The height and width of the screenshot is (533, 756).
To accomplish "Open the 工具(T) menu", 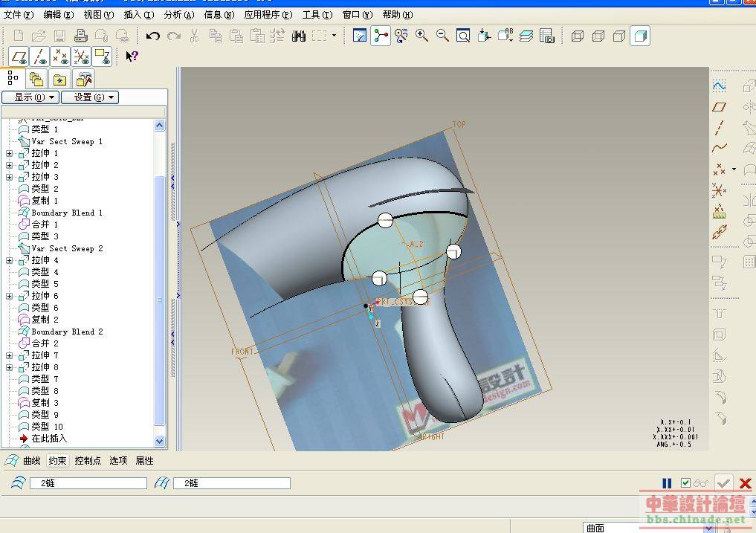I will [x=317, y=15].
